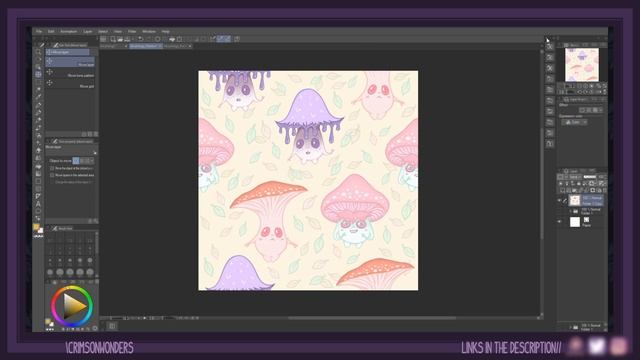Switch to the first document tab
Viewport: 640px width, 360px height.
tap(113, 46)
